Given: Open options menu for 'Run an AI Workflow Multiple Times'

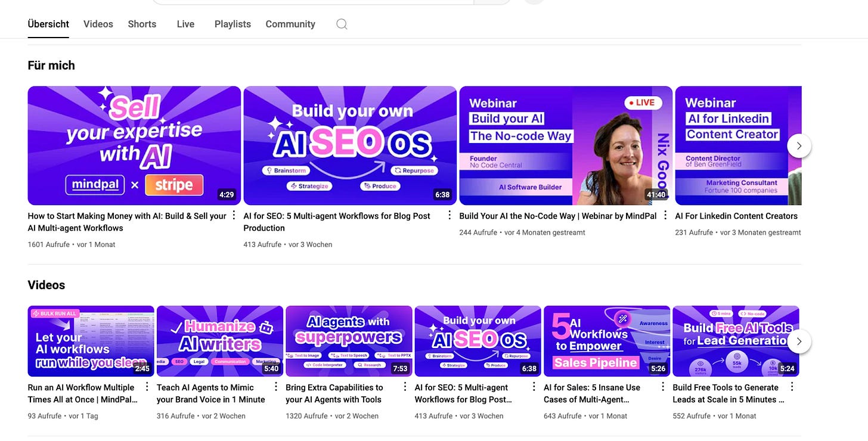Looking at the screenshot, I should 147,387.
